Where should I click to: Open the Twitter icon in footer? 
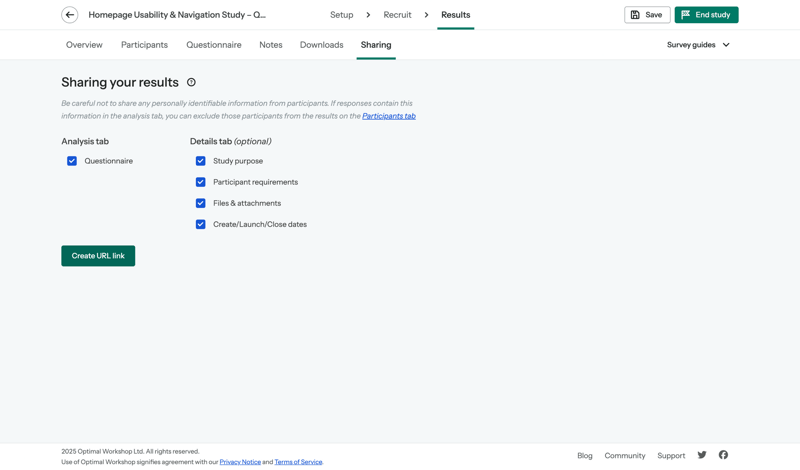click(x=702, y=455)
